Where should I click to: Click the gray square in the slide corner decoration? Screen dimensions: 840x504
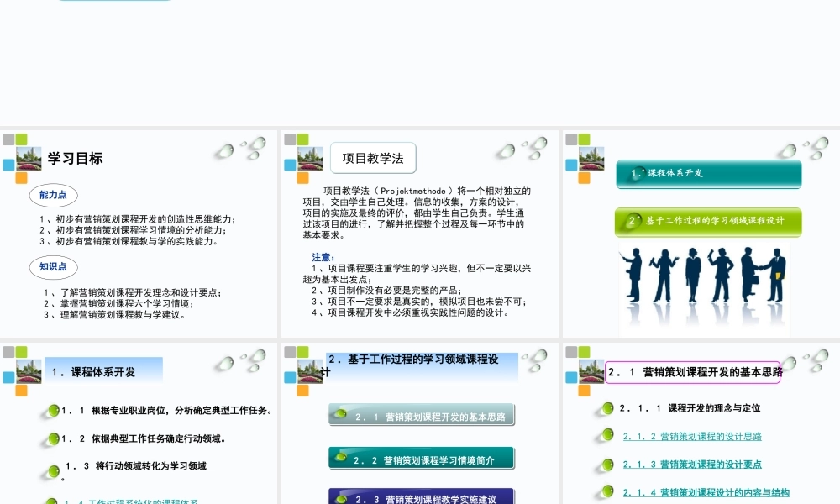(x=8, y=138)
